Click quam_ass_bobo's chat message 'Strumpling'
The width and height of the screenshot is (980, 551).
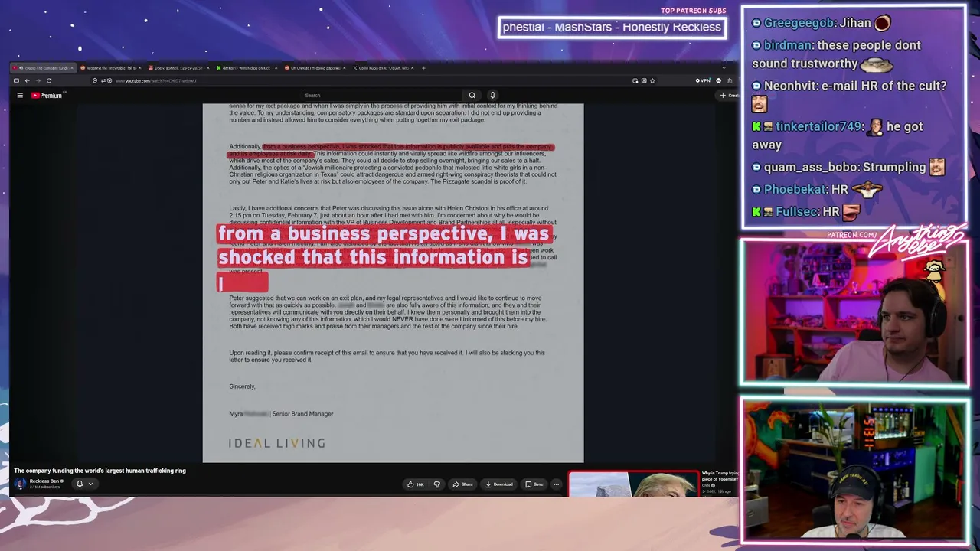(x=848, y=167)
